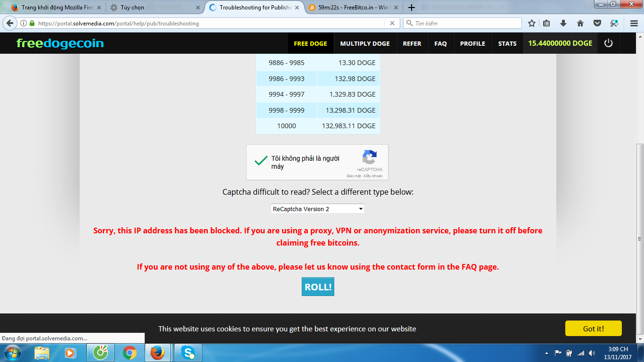Open the FREE DOGE menu item
The image size is (644, 362).
coord(310,43)
